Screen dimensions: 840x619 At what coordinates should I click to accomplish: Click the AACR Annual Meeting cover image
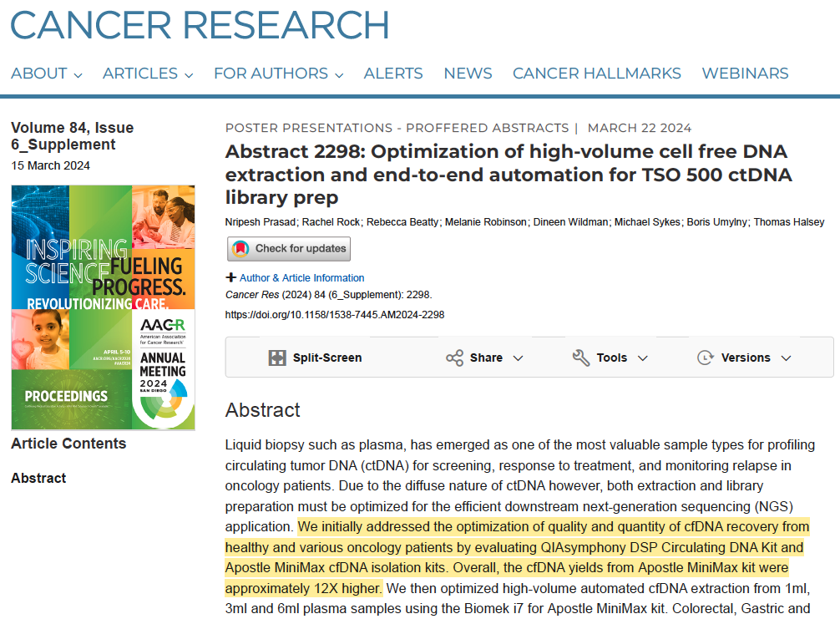pos(103,307)
